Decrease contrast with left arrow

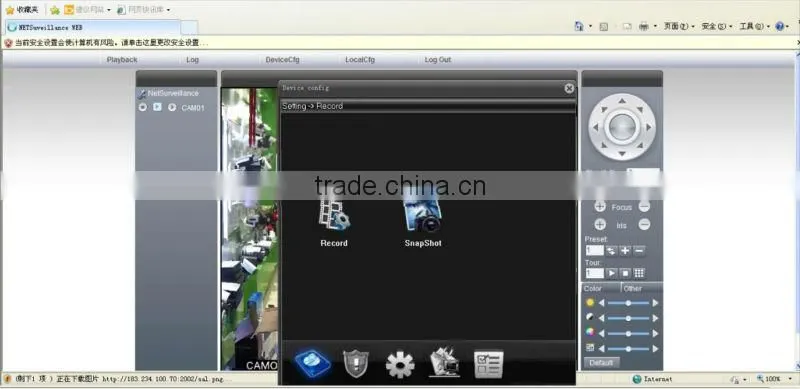[602, 318]
